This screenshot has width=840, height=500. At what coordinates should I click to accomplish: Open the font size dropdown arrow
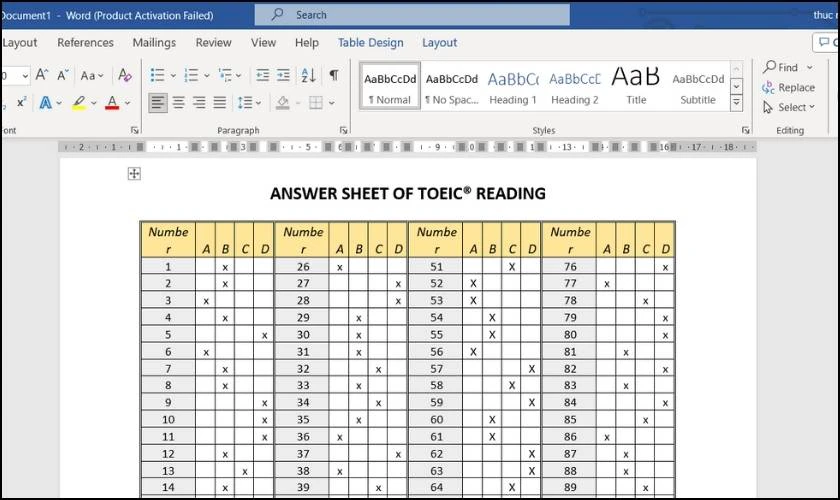[x=25, y=76]
